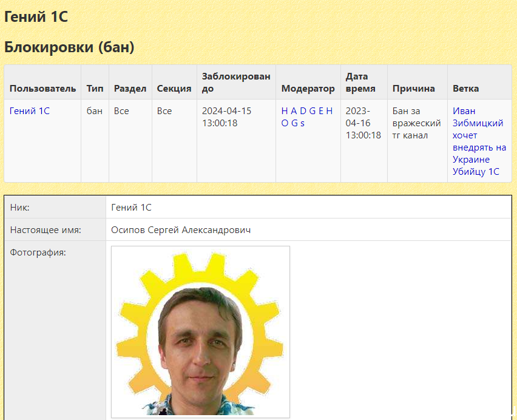Screen dimensions: 517x420
Task: Click the blocked-until date 2024-04-15 13:00:18
Action: pyautogui.click(x=226, y=117)
